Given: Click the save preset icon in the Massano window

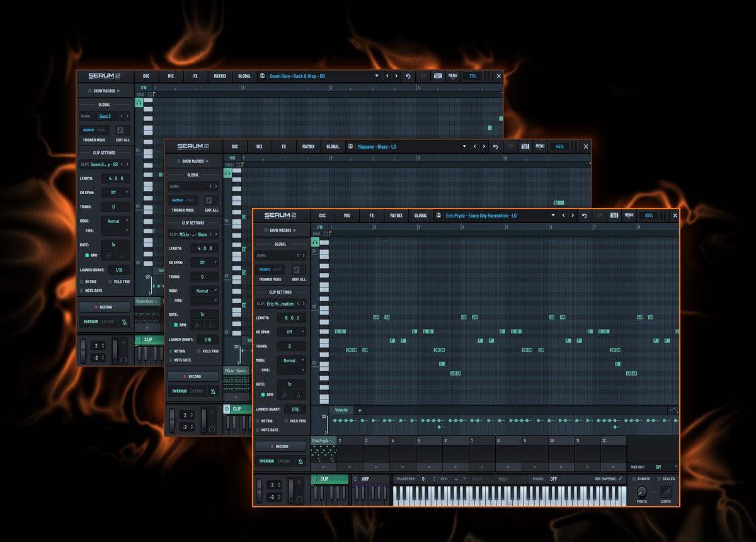Looking at the screenshot, I should [x=350, y=147].
